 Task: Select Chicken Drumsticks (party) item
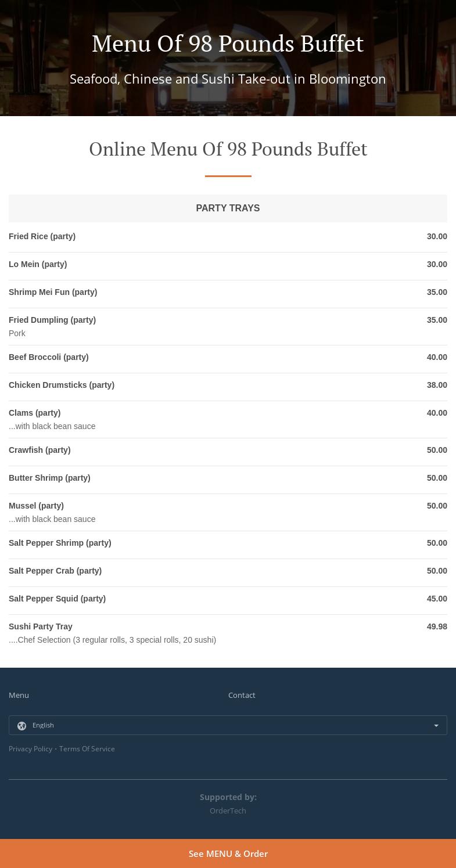(x=62, y=386)
